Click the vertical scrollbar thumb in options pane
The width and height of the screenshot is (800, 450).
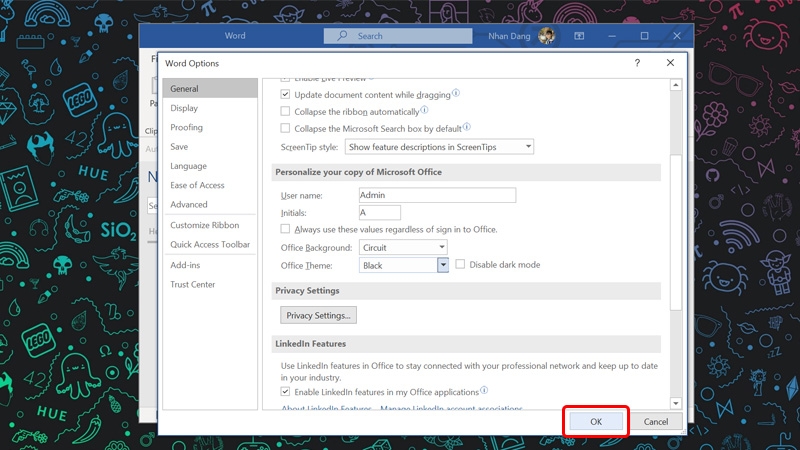(676, 232)
